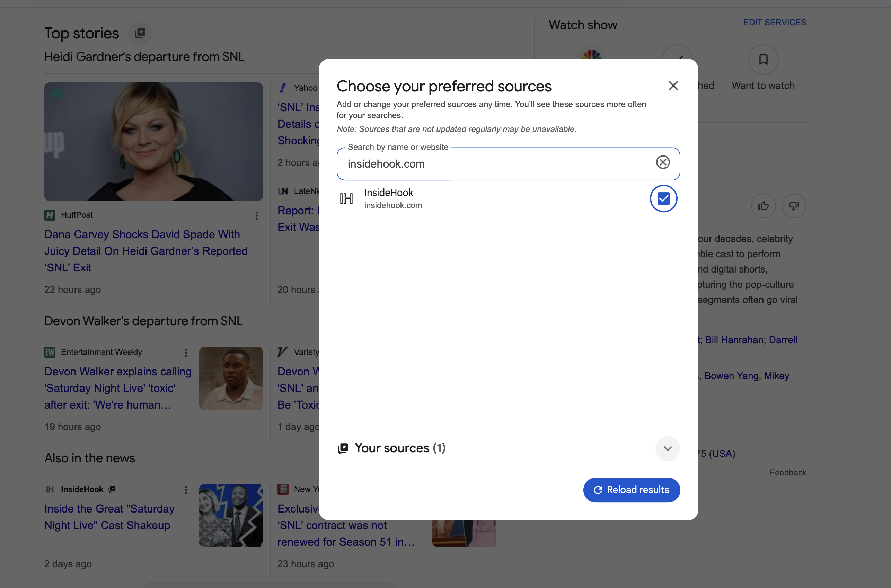
Task: Click the thumbs up feedback icon
Action: 763,205
